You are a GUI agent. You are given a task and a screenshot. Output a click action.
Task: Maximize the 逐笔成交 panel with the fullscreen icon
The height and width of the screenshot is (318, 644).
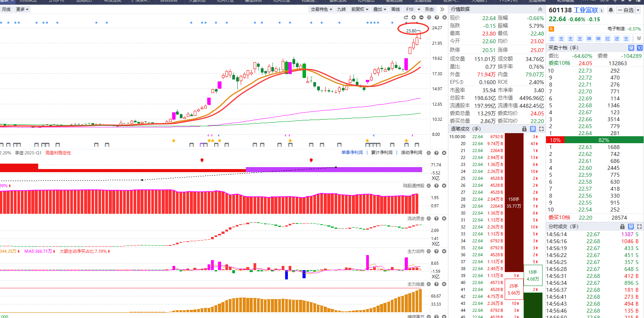click(541, 129)
